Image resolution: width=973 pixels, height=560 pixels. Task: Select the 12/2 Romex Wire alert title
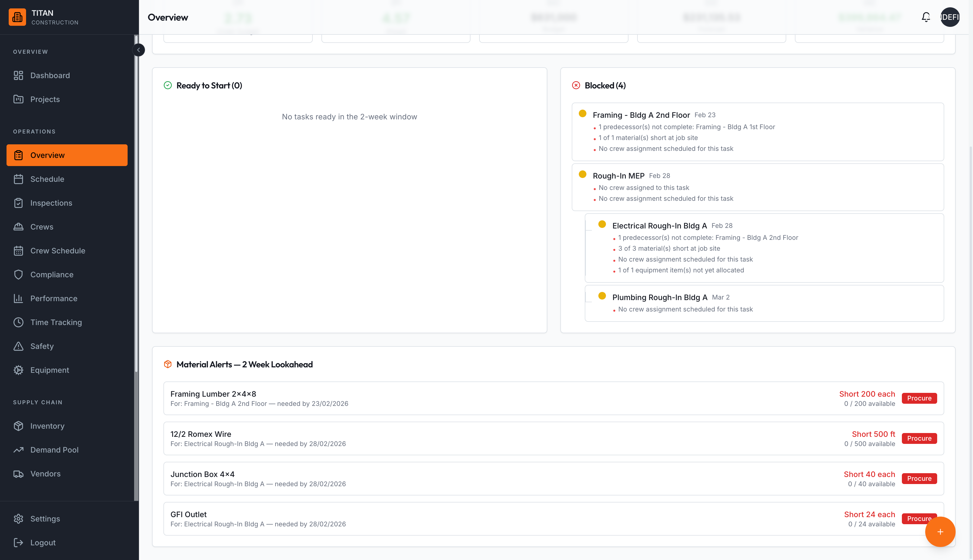coord(201,434)
